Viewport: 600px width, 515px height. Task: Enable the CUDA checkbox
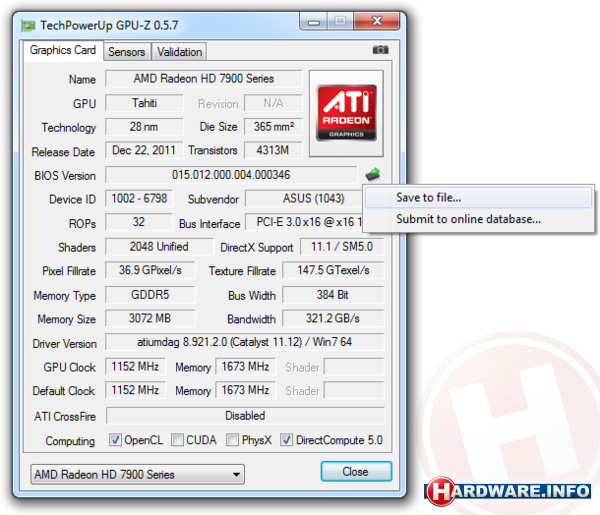pos(177,440)
